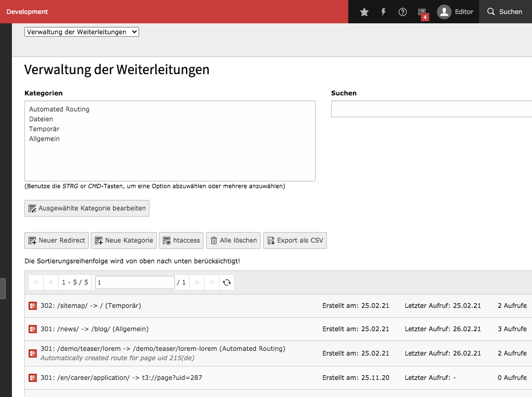Delete all redirects via Alle löschen
The width and height of the screenshot is (532, 397).
tap(233, 240)
